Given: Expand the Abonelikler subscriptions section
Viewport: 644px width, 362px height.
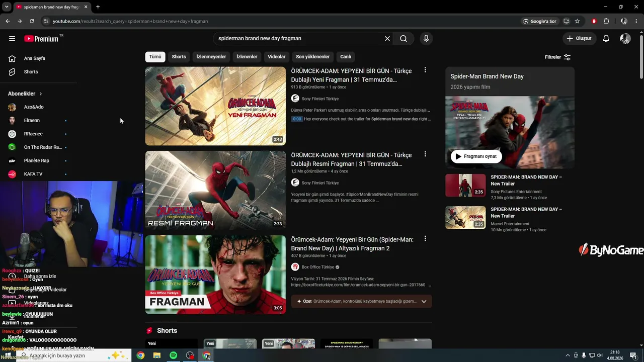Looking at the screenshot, I should pyautogui.click(x=25, y=94).
